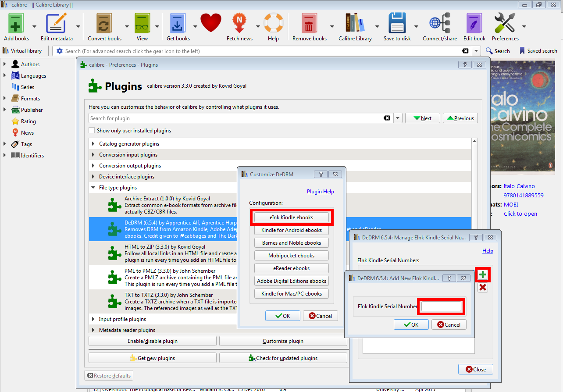The width and height of the screenshot is (563, 392).
Task: Select the DeDRM plugin entry
Action: click(x=175, y=229)
